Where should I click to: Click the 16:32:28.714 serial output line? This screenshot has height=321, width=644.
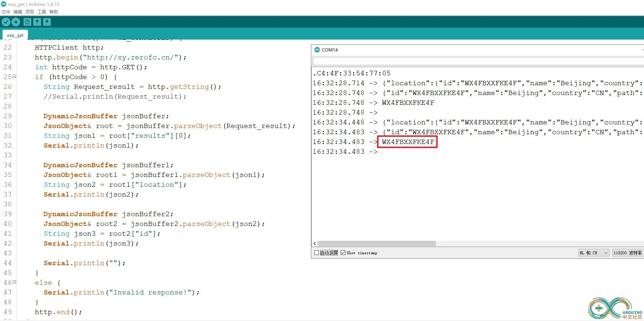[478, 83]
